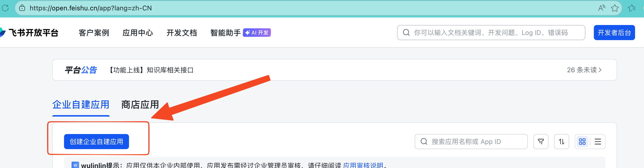The width and height of the screenshot is (644, 168).
Task: Bookmark this page with the star icon
Action: 615,8
